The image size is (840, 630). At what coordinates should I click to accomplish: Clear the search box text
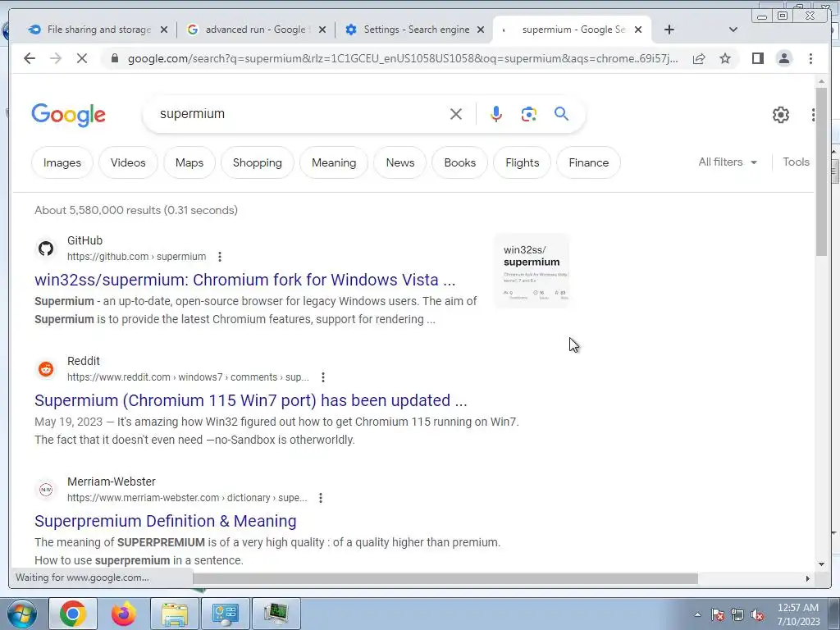pos(456,114)
